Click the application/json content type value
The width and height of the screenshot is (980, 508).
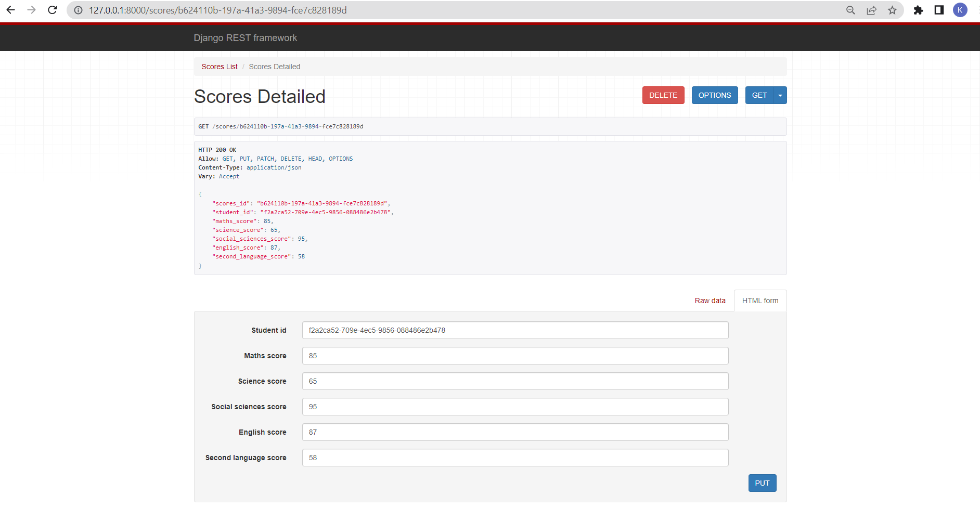click(274, 167)
